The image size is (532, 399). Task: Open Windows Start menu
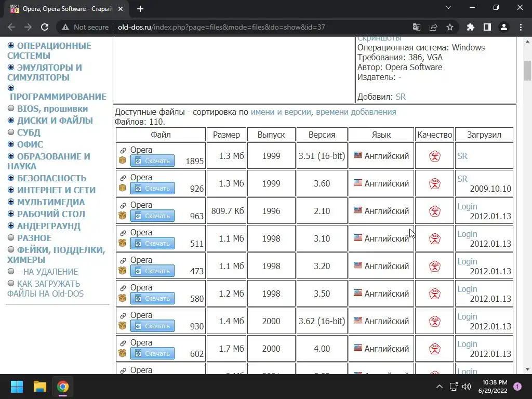click(x=17, y=387)
